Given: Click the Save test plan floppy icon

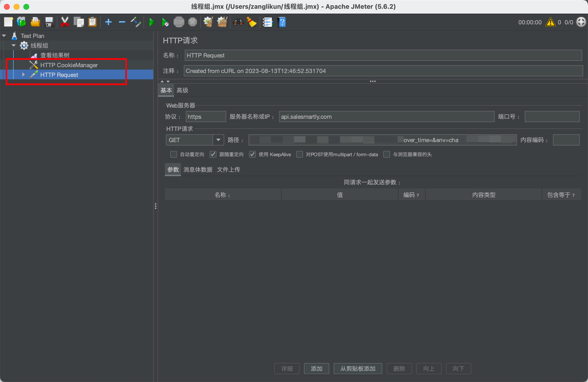Looking at the screenshot, I should tap(49, 22).
